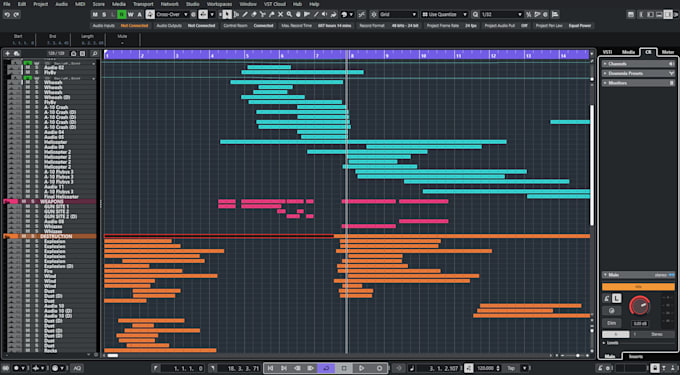Select the Erase tool
Viewport: 680px width, 375px height.
[254, 14]
